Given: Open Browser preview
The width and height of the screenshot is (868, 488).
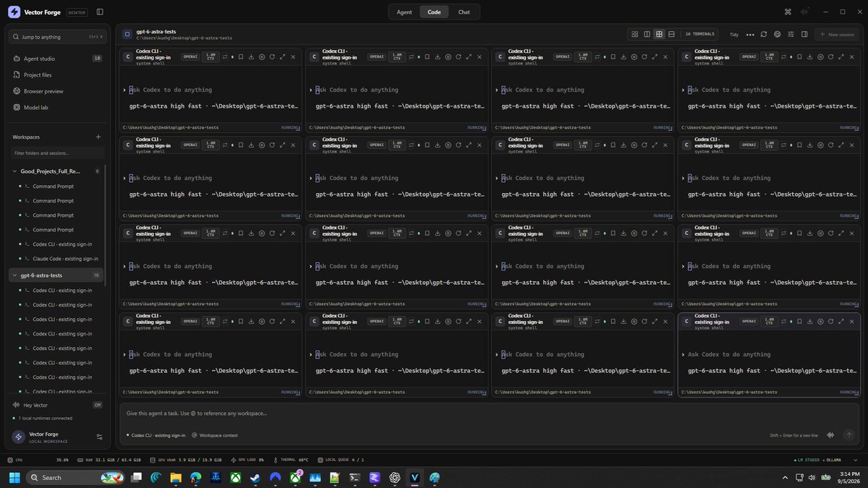Looking at the screenshot, I should click(x=57, y=91).
